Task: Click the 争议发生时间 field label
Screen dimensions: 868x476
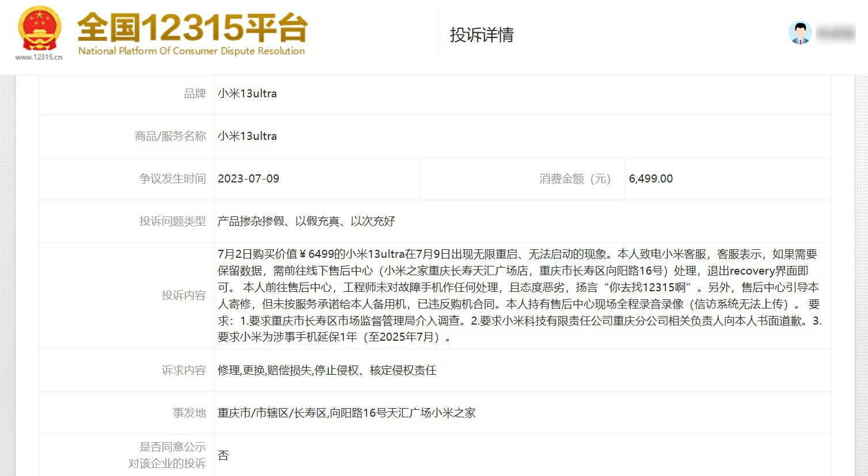Action: (x=170, y=178)
